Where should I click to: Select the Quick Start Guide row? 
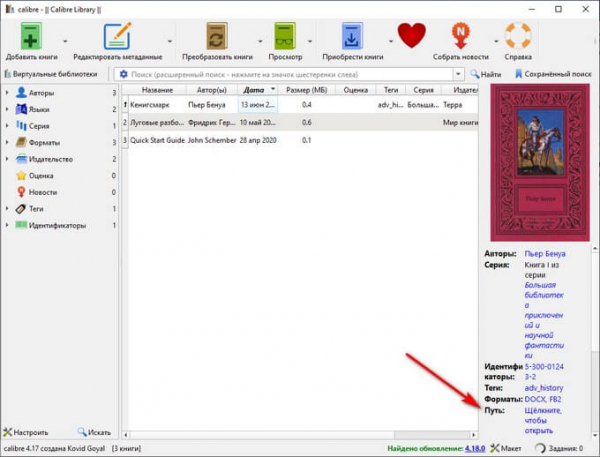click(x=300, y=140)
